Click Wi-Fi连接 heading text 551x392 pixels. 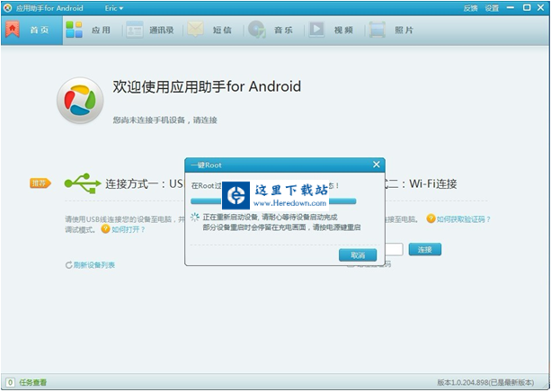[433, 183]
